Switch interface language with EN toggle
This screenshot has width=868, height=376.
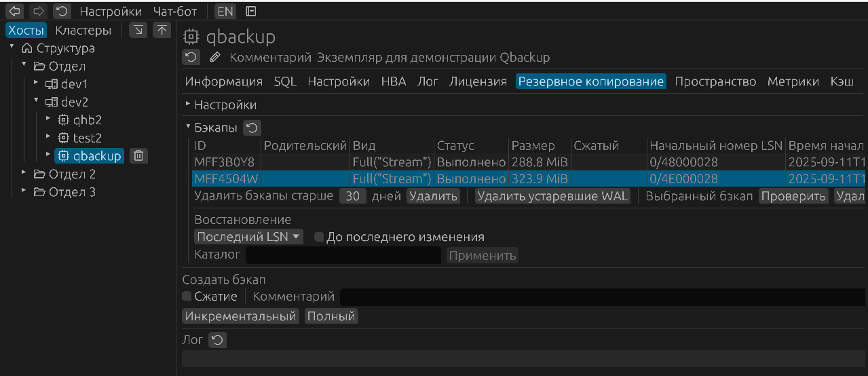pyautogui.click(x=225, y=12)
